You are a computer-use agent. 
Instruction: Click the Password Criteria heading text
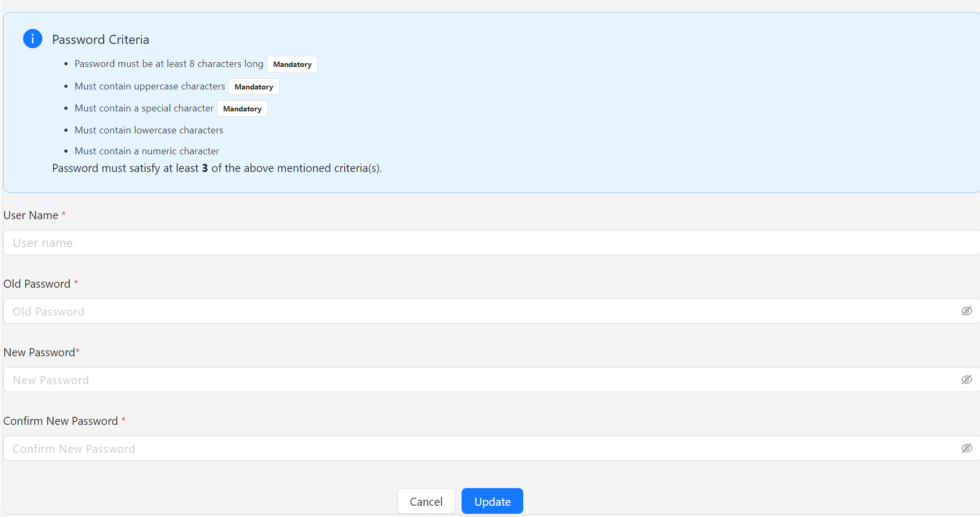[100, 39]
